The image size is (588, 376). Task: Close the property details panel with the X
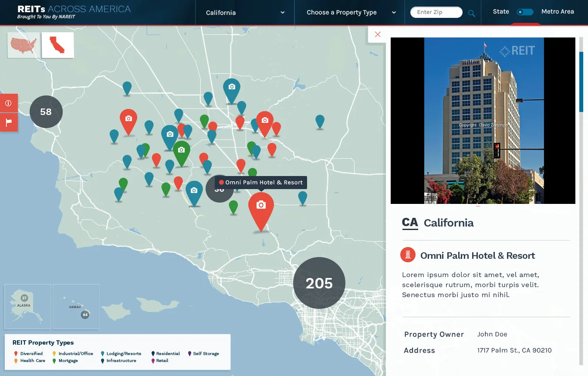click(x=378, y=34)
